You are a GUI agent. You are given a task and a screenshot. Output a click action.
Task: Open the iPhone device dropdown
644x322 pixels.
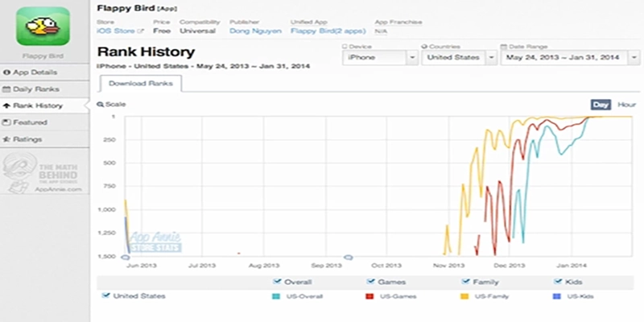(380, 57)
